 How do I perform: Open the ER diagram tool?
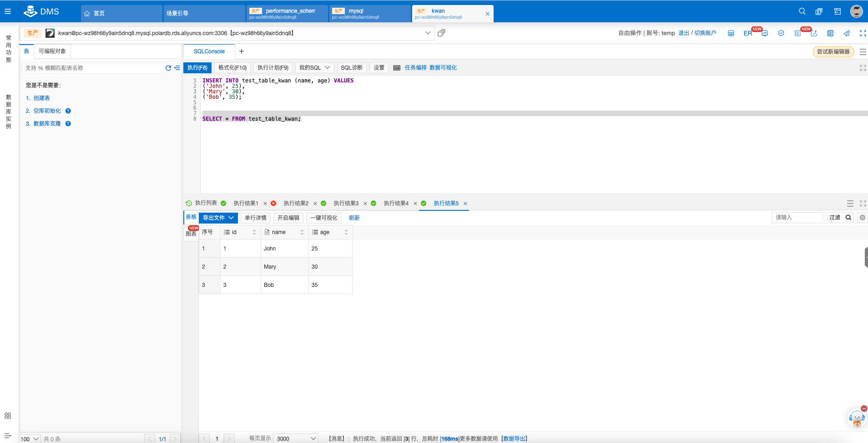(x=748, y=33)
